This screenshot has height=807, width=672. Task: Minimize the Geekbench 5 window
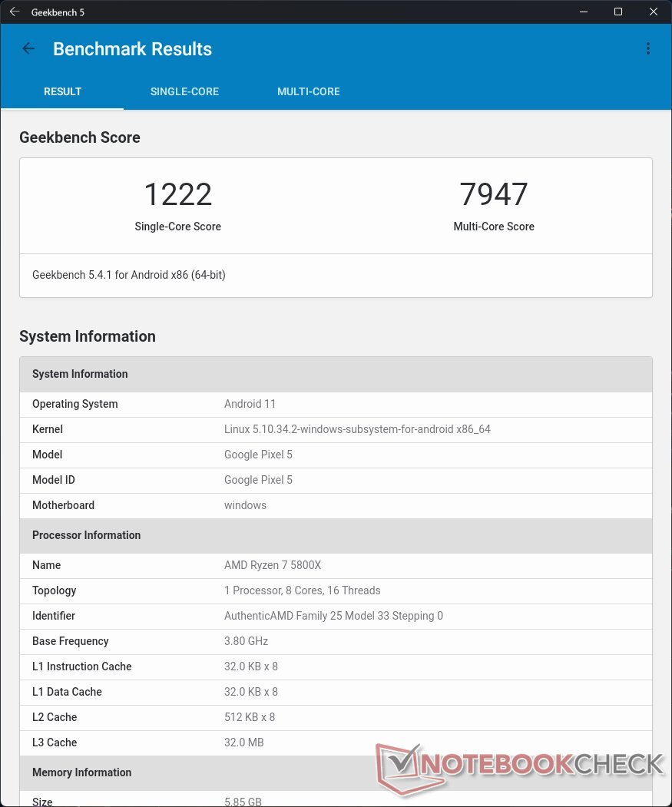coord(584,12)
